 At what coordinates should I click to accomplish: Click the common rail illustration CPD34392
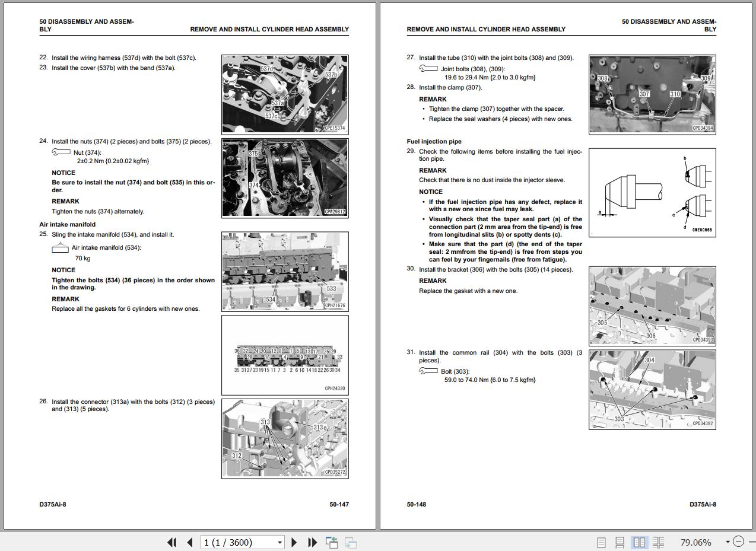pyautogui.click(x=652, y=390)
